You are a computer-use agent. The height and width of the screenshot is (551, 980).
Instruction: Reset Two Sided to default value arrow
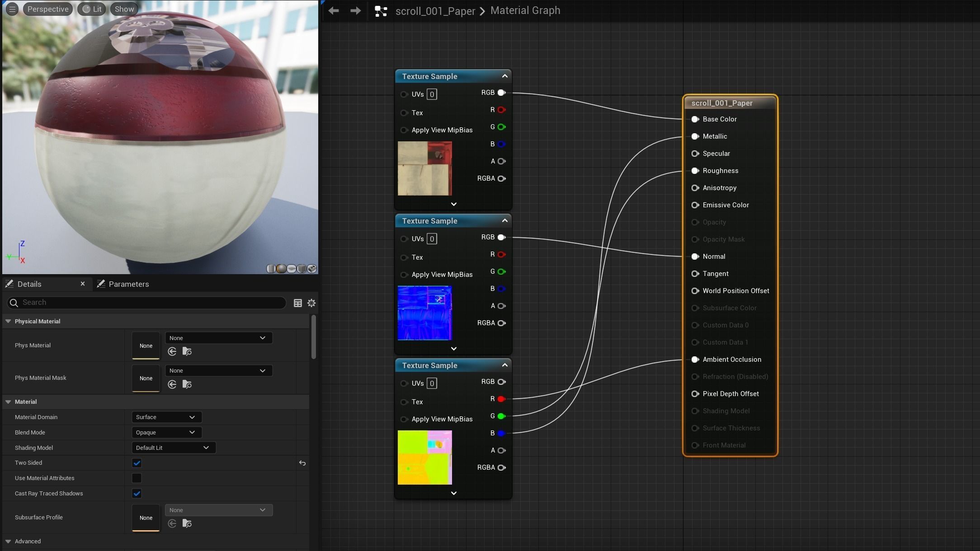tap(302, 463)
